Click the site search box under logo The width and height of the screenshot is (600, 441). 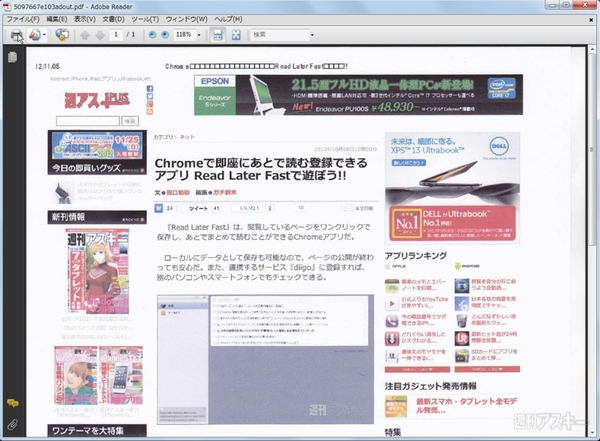click(x=88, y=121)
